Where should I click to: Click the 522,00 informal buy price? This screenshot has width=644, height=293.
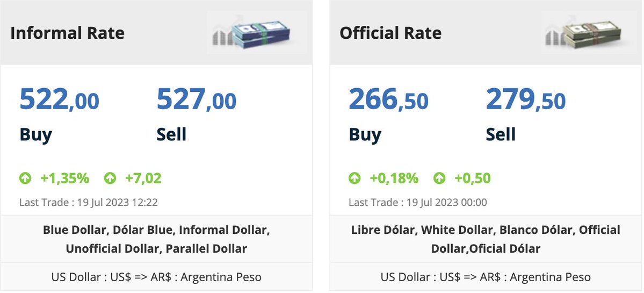(x=60, y=99)
